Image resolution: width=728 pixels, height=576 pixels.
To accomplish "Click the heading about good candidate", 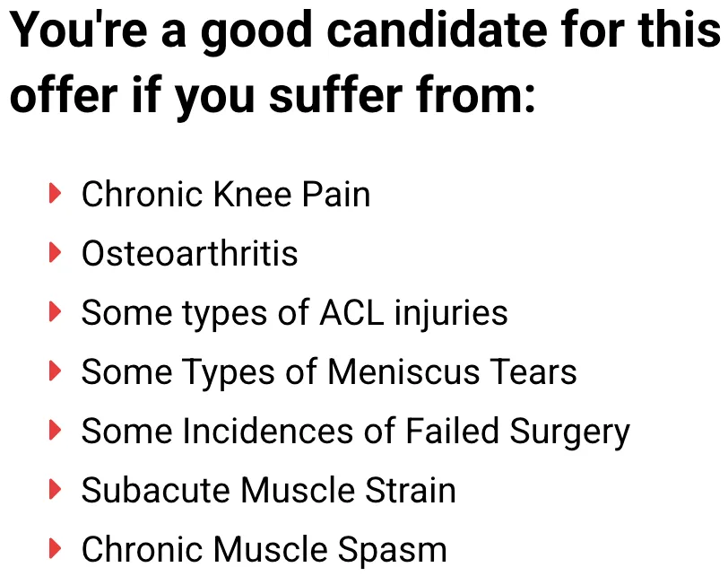I will click(x=365, y=63).
